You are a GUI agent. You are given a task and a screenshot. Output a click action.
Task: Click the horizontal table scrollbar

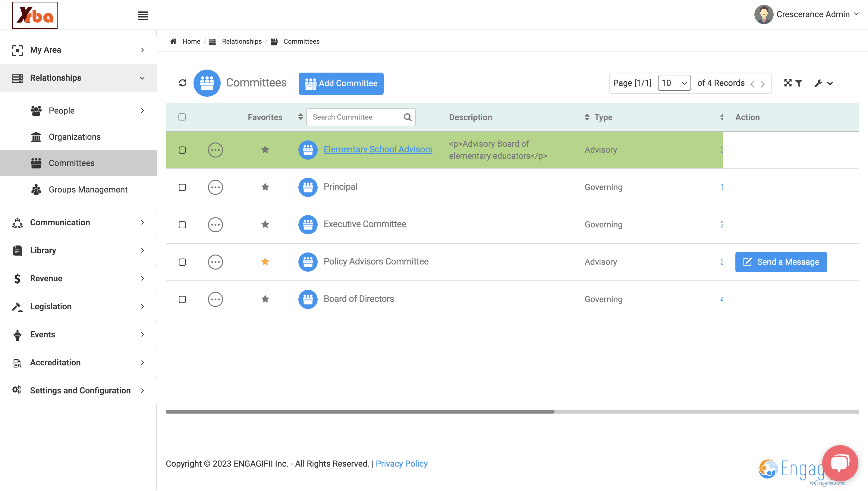[360, 412]
